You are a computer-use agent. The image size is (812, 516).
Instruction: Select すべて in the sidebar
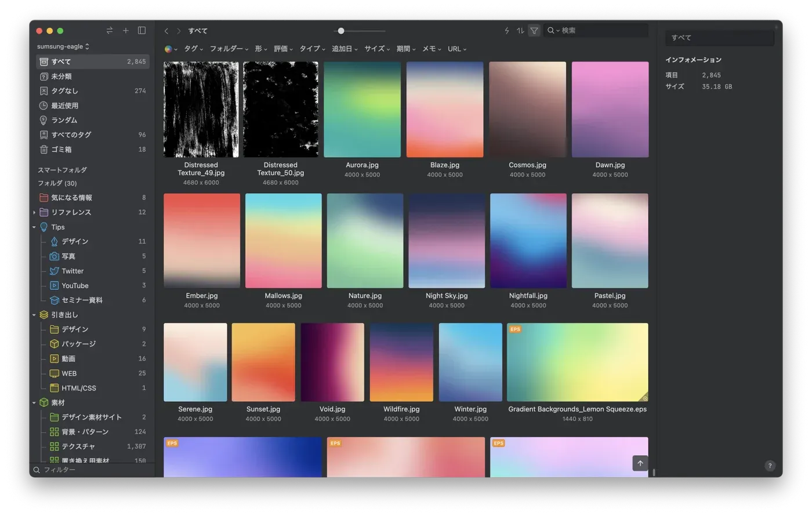click(93, 61)
